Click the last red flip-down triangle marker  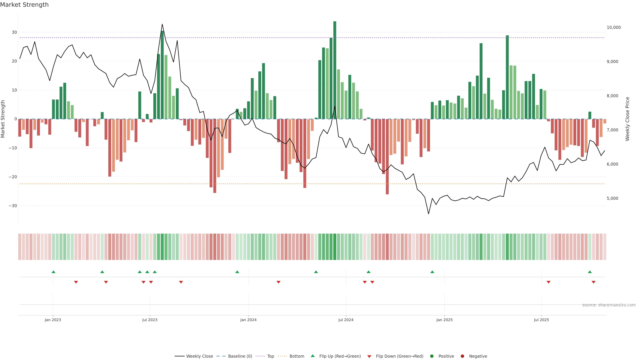[x=594, y=282]
